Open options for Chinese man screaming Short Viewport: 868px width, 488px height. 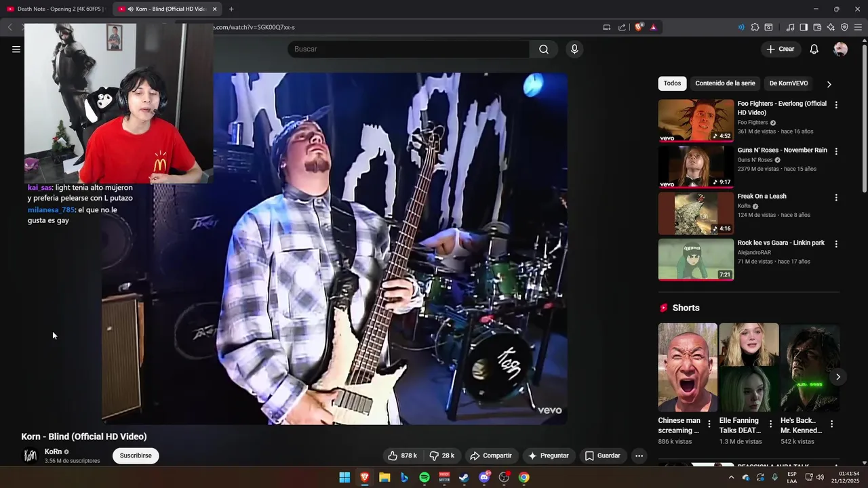click(x=709, y=424)
